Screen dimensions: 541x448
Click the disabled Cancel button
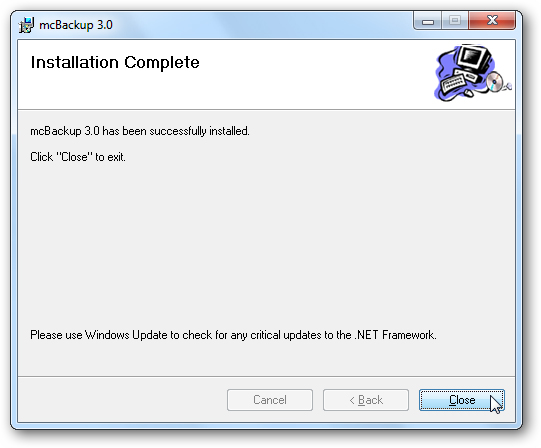(270, 400)
